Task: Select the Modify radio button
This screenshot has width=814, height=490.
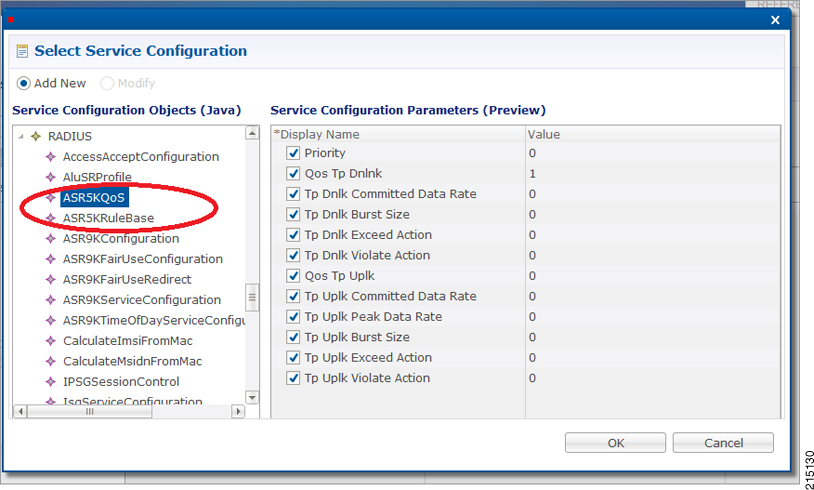Action: [107, 83]
